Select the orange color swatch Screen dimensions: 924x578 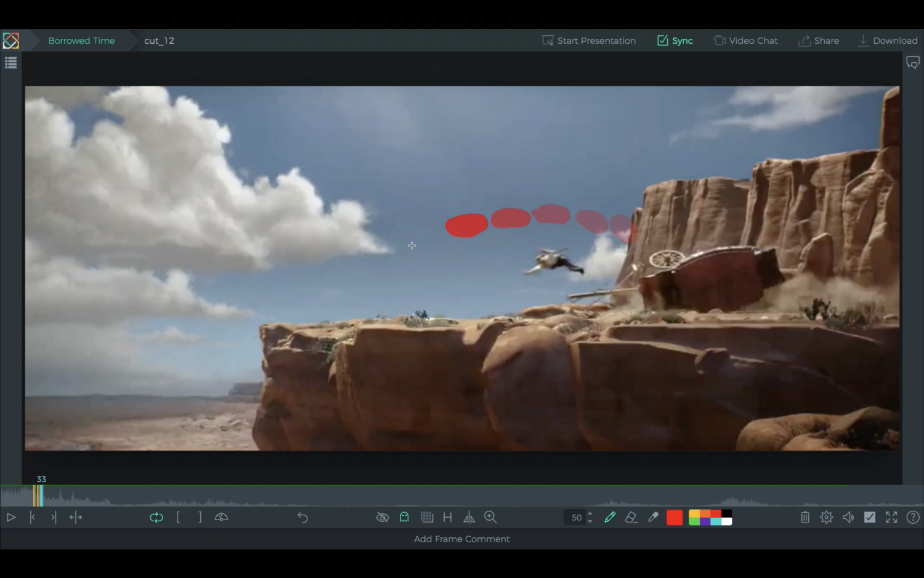coord(705,513)
